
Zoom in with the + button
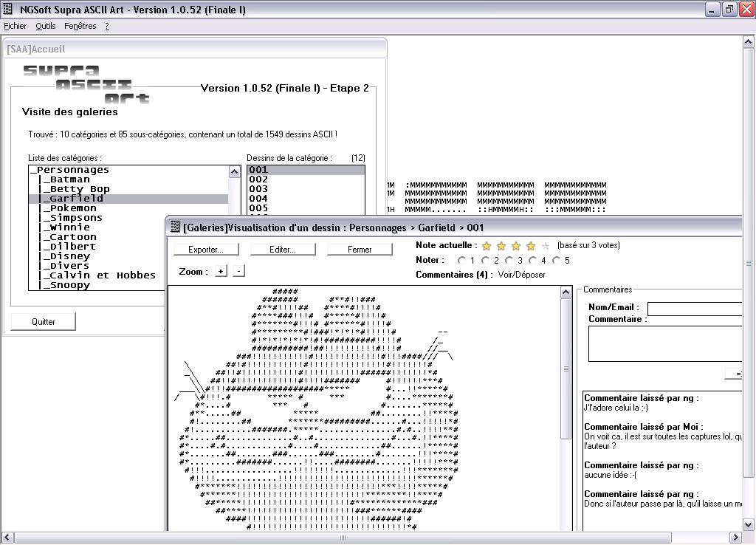pyautogui.click(x=221, y=271)
